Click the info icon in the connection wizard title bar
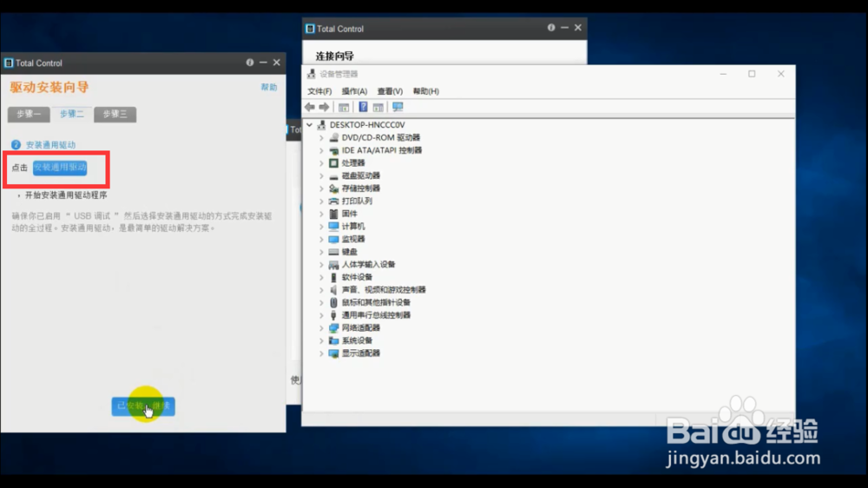Image resolution: width=868 pixels, height=488 pixels. pyautogui.click(x=551, y=28)
